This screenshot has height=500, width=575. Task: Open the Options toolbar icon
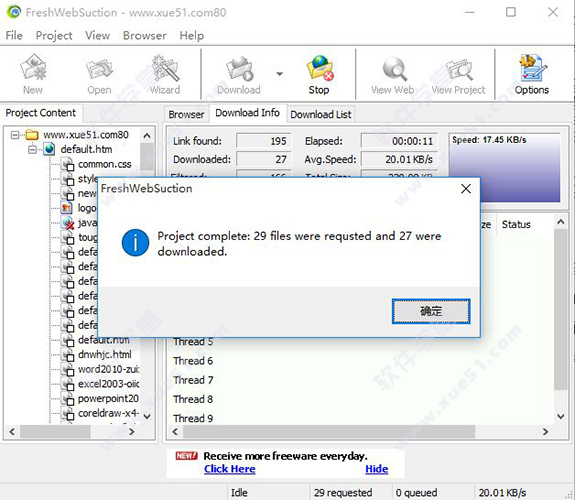(532, 68)
